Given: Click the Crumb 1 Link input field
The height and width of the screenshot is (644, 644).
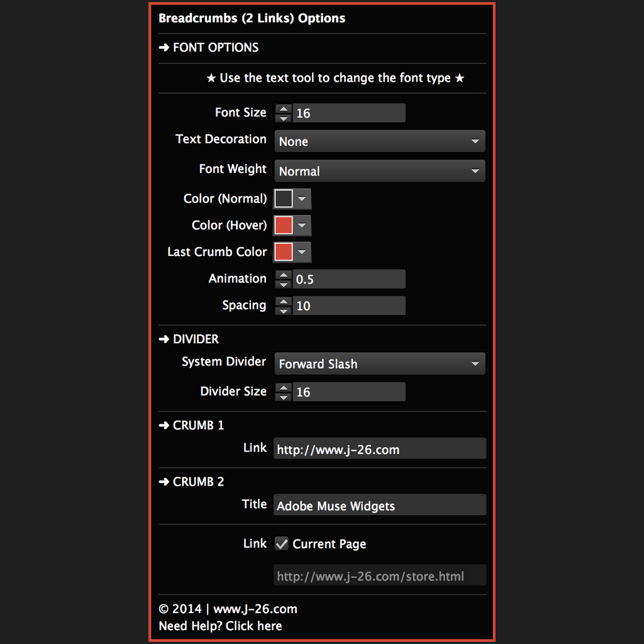Looking at the screenshot, I should 379,449.
